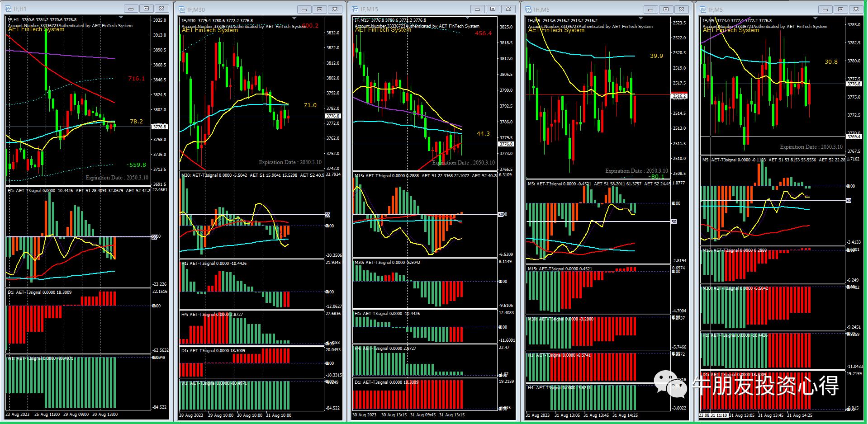Click the chart icon in IF,H1 title bar
Screen dimensions: 868x424
pos(9,9)
